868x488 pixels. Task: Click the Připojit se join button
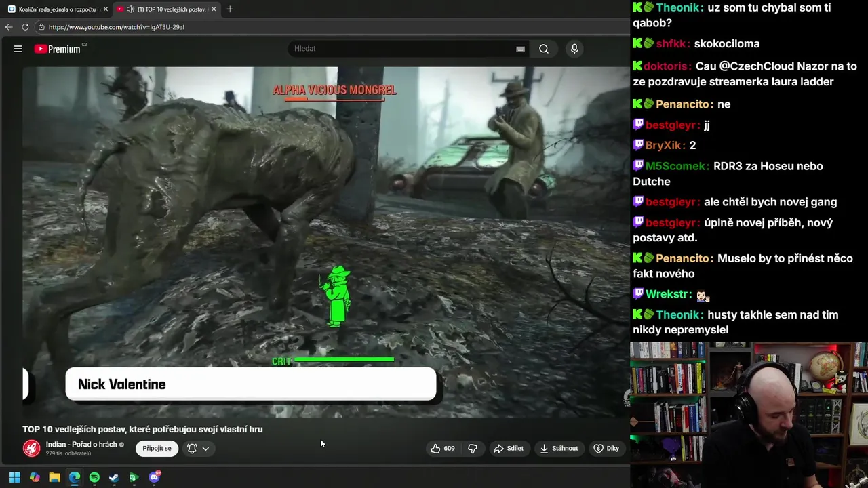tap(157, 448)
